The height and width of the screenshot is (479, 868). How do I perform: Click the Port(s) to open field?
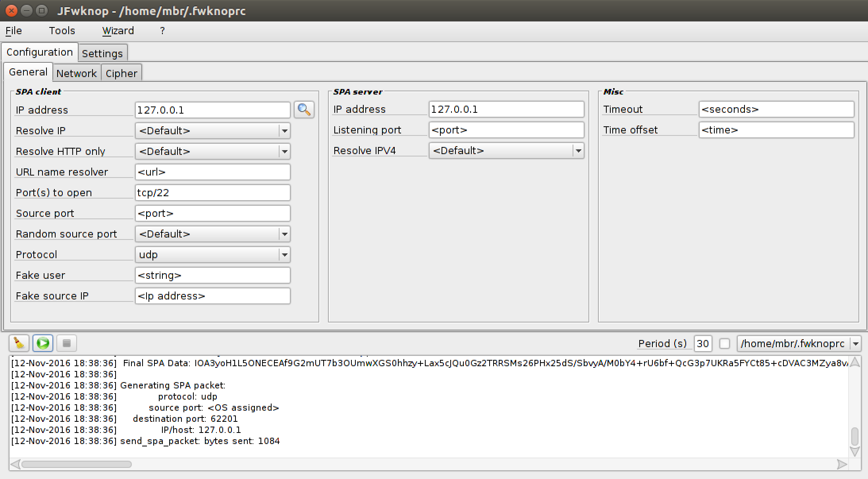coord(212,193)
